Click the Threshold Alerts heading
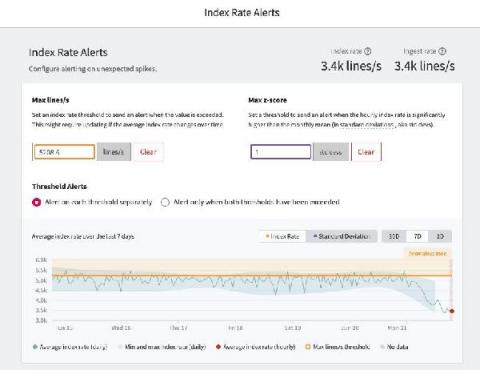 coord(59,186)
